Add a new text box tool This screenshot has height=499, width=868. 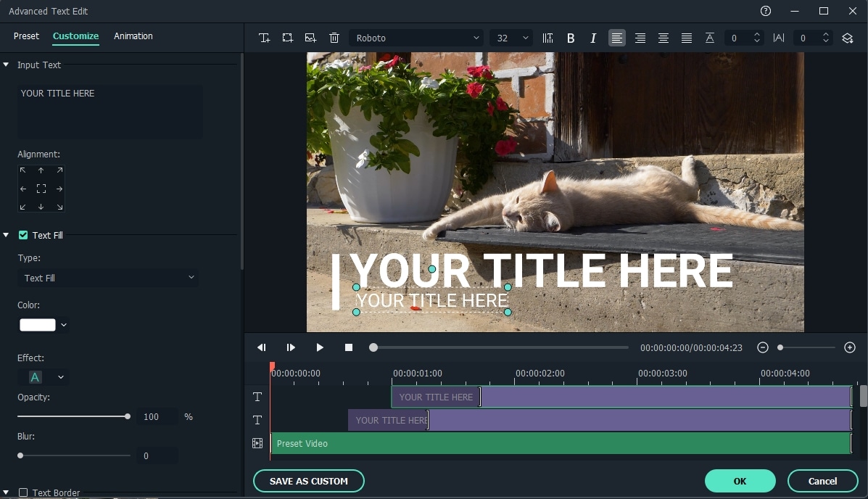pyautogui.click(x=264, y=38)
